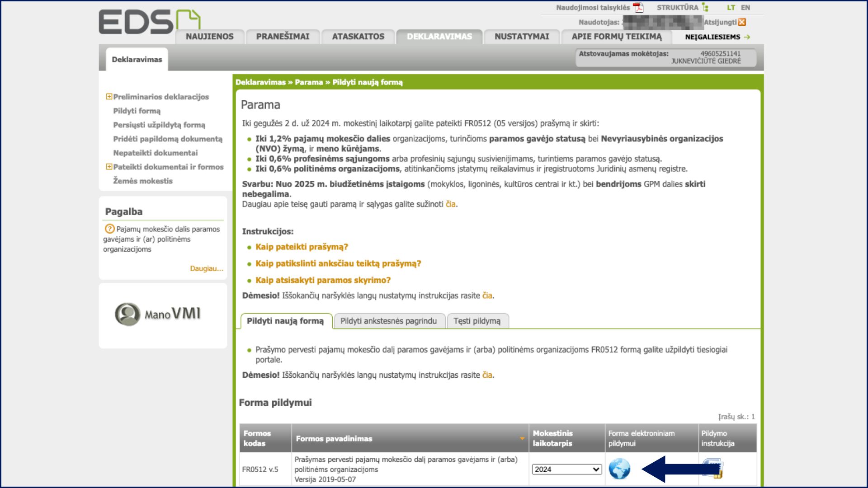The height and width of the screenshot is (488, 868).
Task: Switch to Pildyti ankstesnės pagrindu tab
Action: 388,321
